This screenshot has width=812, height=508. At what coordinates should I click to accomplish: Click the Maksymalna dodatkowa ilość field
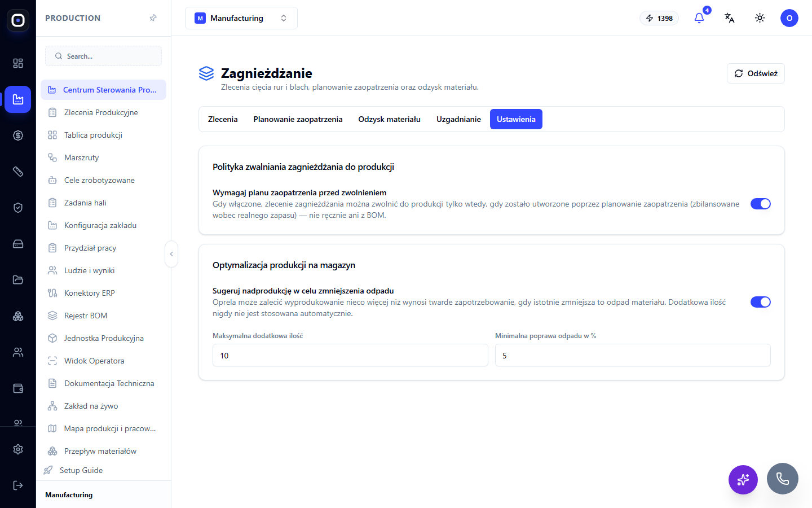coord(350,355)
